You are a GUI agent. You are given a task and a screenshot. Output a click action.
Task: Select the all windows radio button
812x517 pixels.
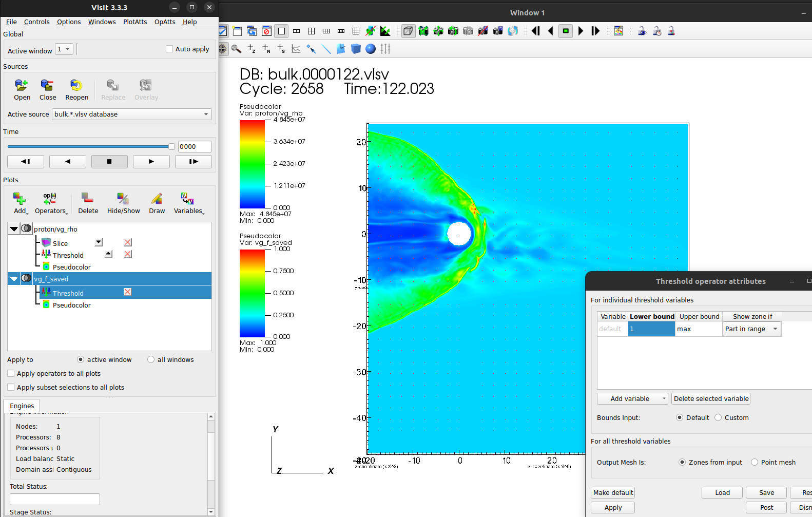[x=151, y=360]
